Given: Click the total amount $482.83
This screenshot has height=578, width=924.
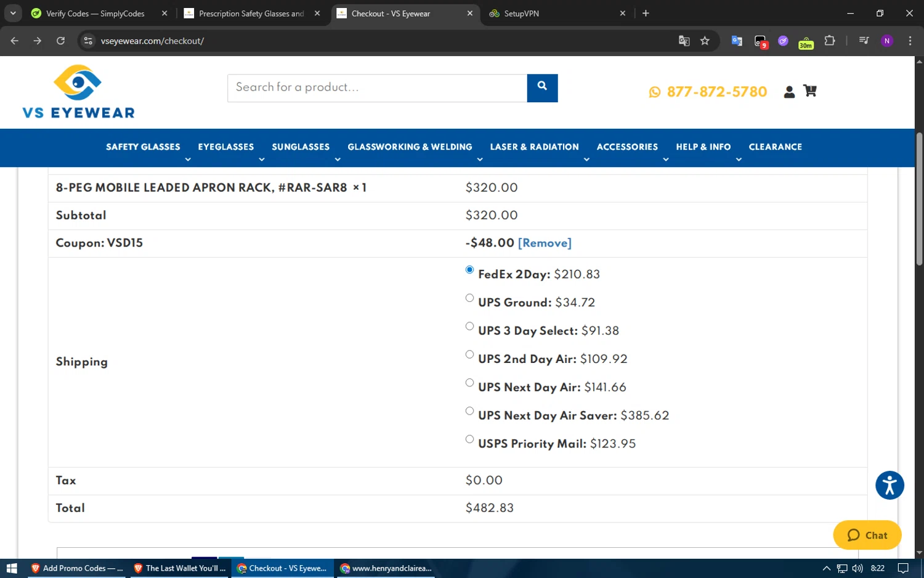Looking at the screenshot, I should [490, 508].
